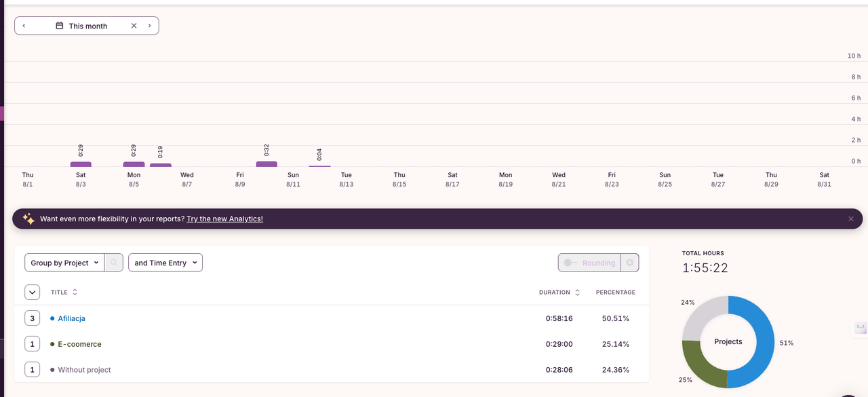
Task: Open the and Time Entry dropdown
Action: [165, 263]
